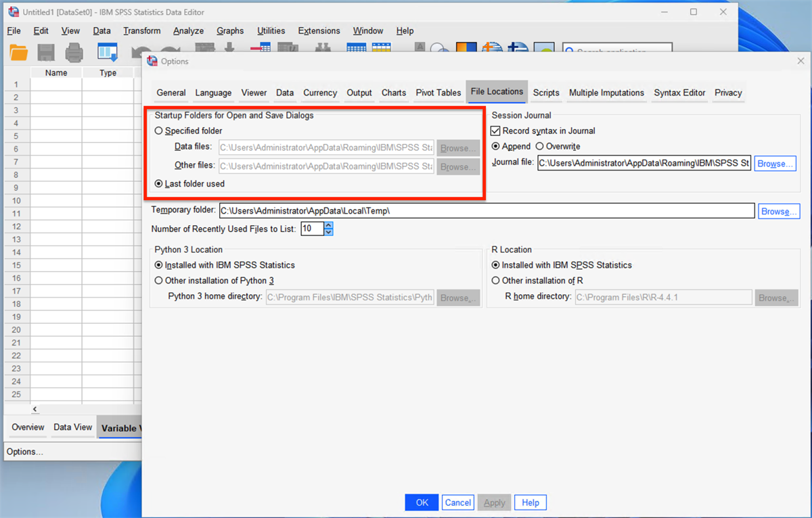Switch to the Privacy tab
The height and width of the screenshot is (518, 812).
728,93
